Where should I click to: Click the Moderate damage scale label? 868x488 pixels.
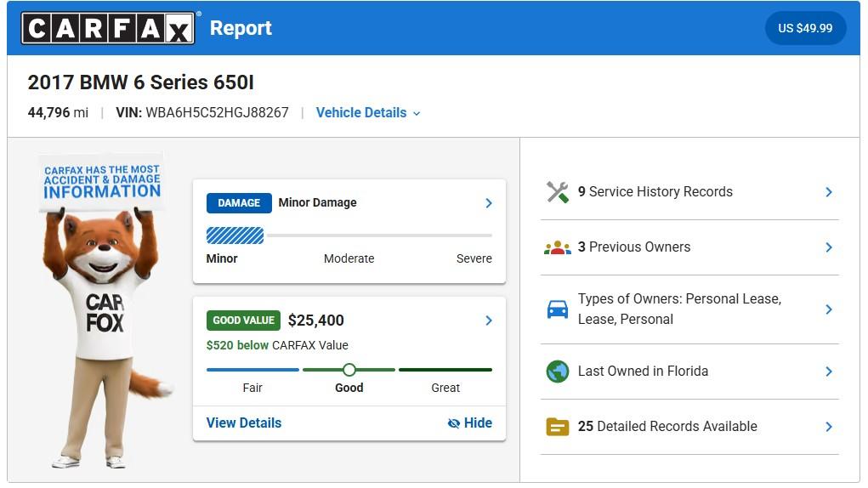(x=349, y=258)
